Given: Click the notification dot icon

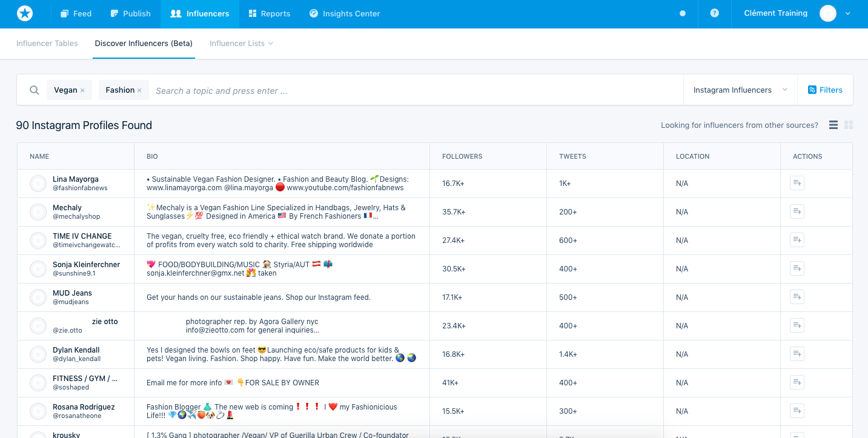Looking at the screenshot, I should tap(683, 13).
